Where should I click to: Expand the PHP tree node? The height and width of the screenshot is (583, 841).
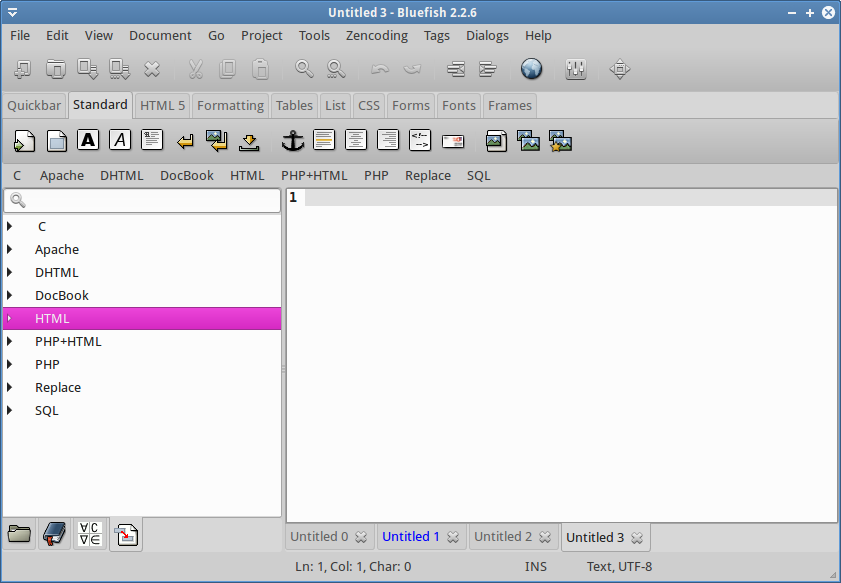[10, 365]
